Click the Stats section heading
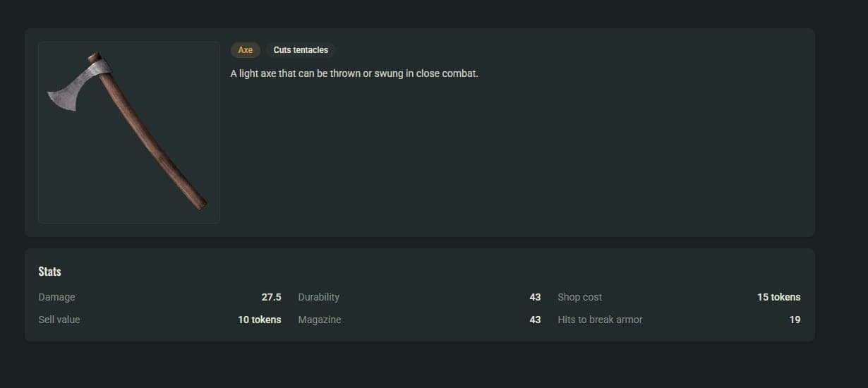This screenshot has height=388, width=868. coord(49,272)
